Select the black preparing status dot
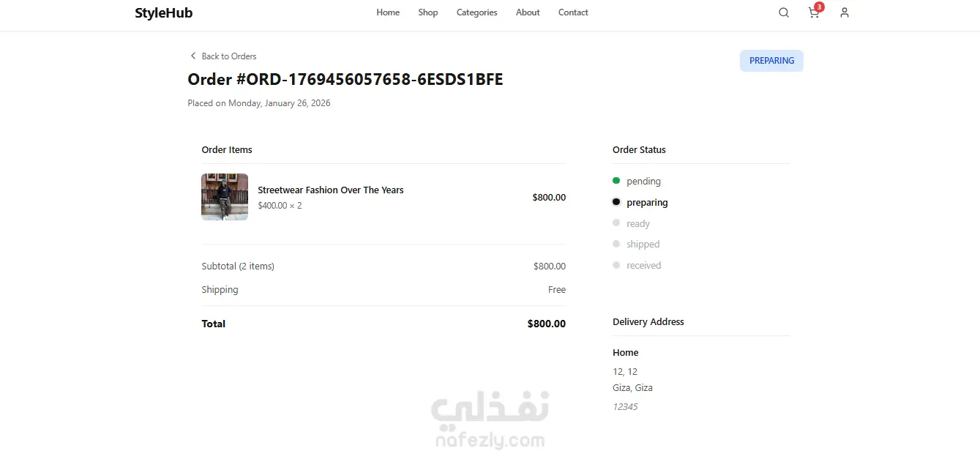The height and width of the screenshot is (451, 980). coord(616,202)
